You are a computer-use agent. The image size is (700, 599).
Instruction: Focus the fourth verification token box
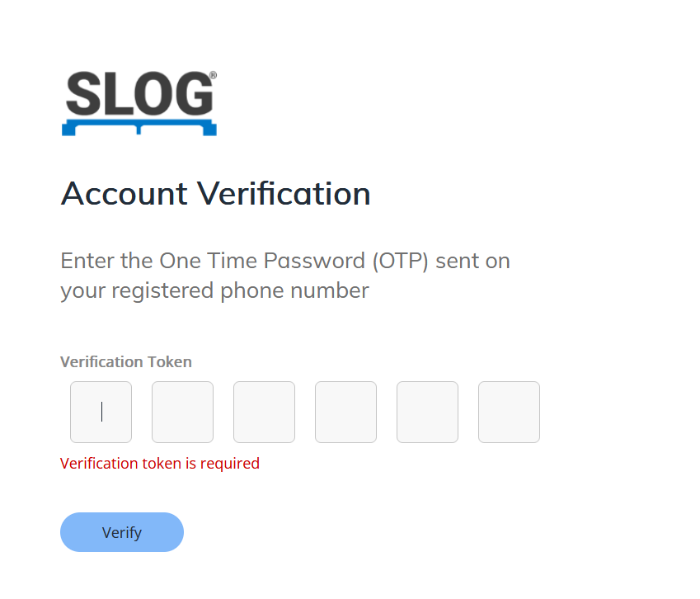pyautogui.click(x=345, y=412)
